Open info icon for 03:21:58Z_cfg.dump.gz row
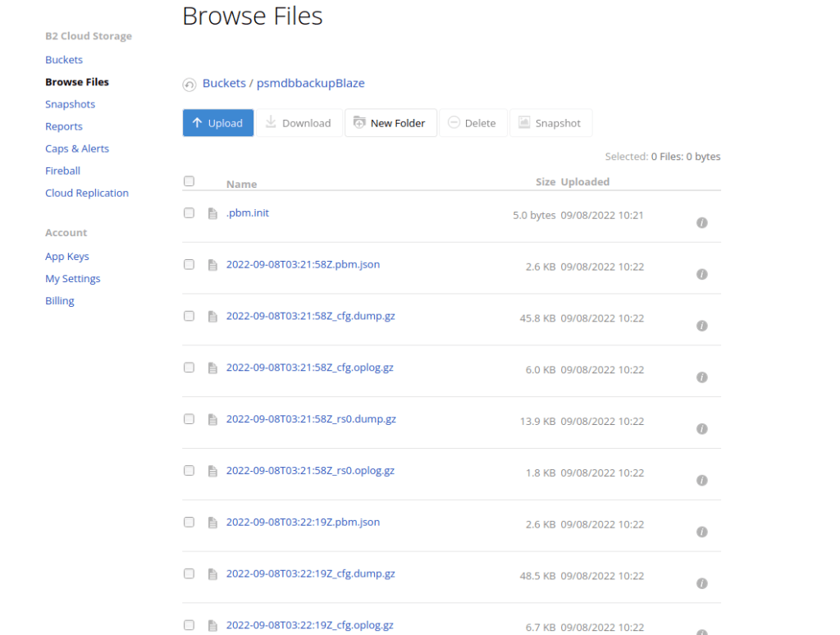Viewport: 840px width, 635px height. [x=702, y=326]
